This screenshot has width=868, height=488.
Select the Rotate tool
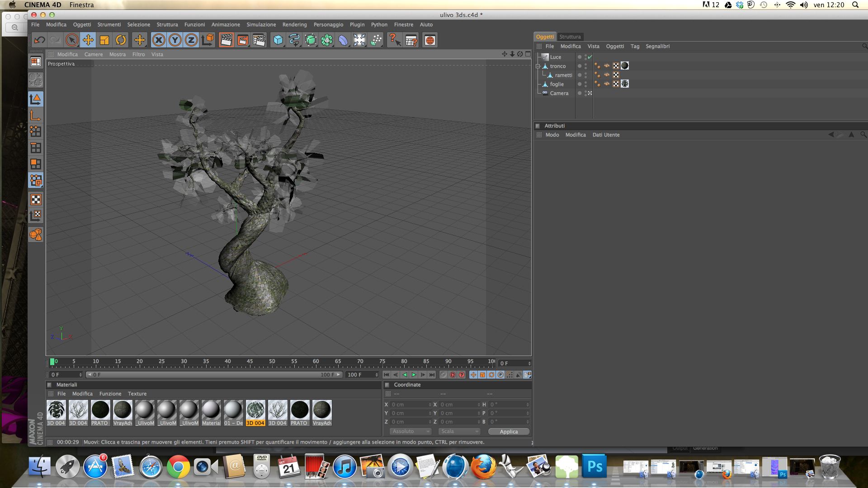click(x=121, y=40)
